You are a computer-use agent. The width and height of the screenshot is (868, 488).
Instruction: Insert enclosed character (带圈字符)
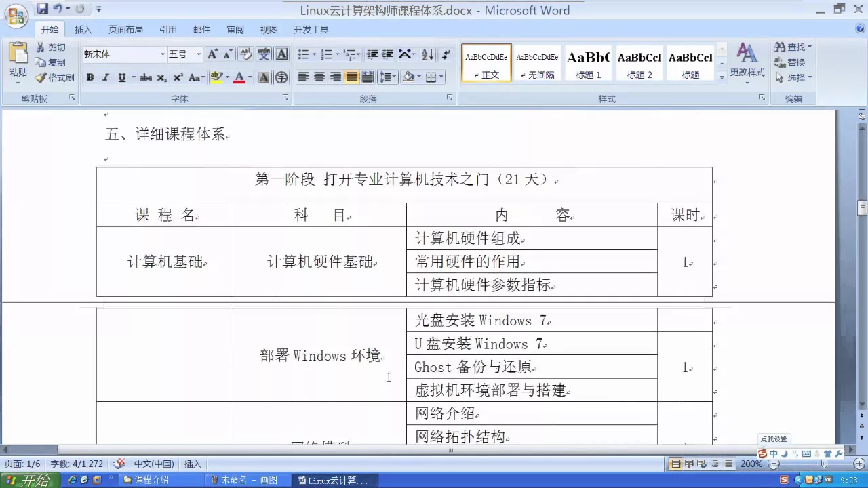pos(281,77)
